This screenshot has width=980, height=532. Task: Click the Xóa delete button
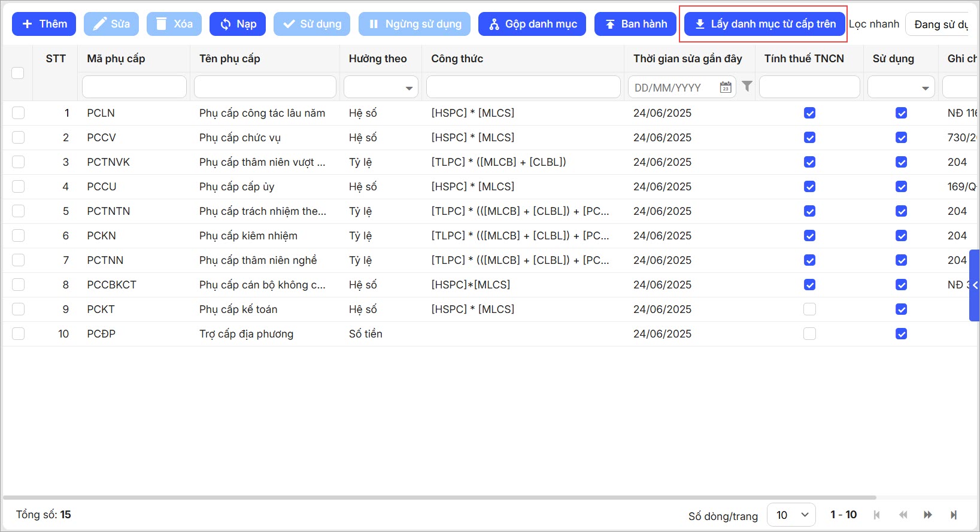pos(174,24)
